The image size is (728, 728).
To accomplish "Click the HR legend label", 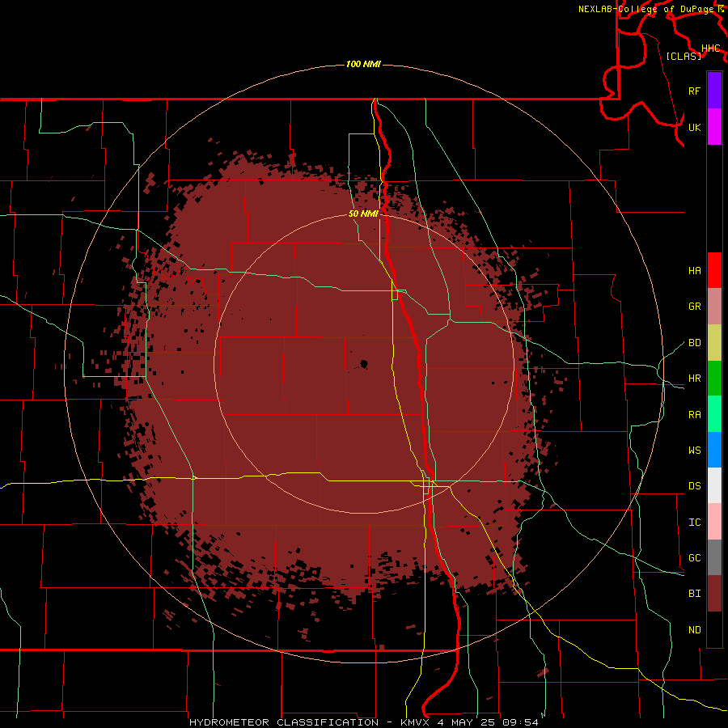I will click(x=695, y=379).
